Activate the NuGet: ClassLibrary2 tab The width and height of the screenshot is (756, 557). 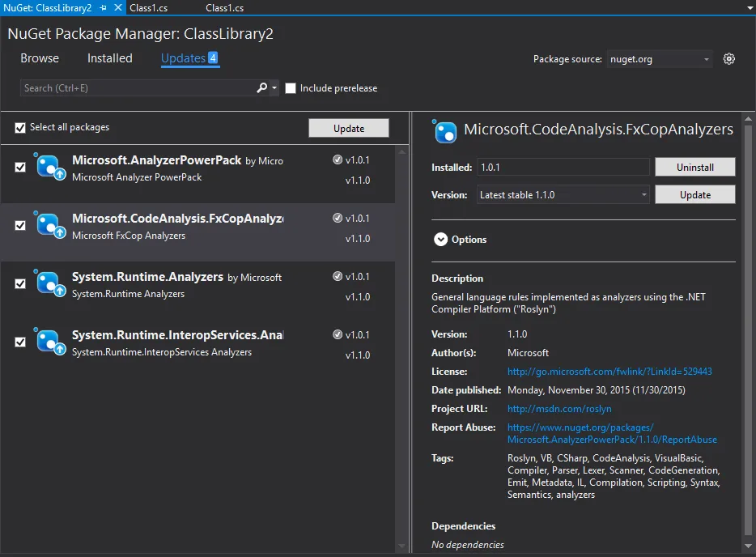click(x=47, y=8)
